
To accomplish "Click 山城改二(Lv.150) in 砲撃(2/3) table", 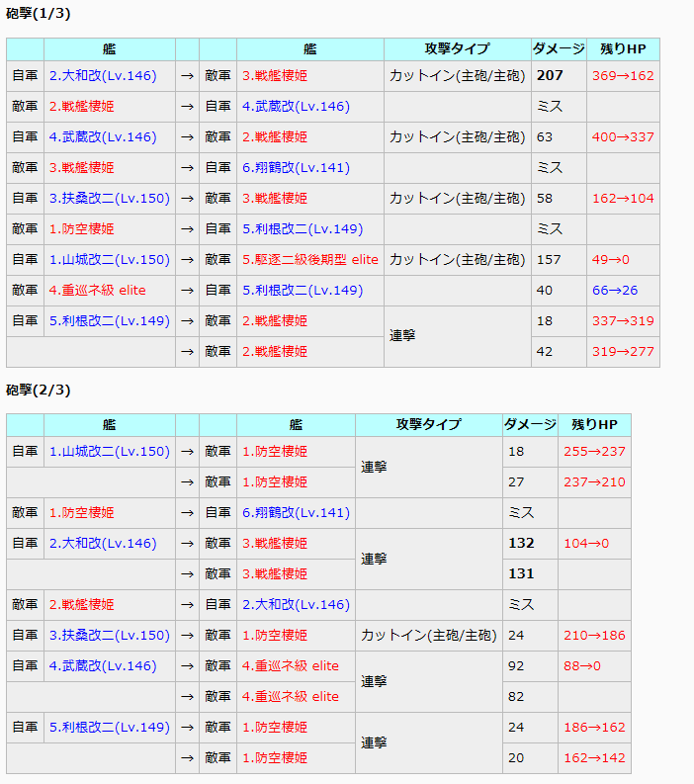I will tap(109, 452).
